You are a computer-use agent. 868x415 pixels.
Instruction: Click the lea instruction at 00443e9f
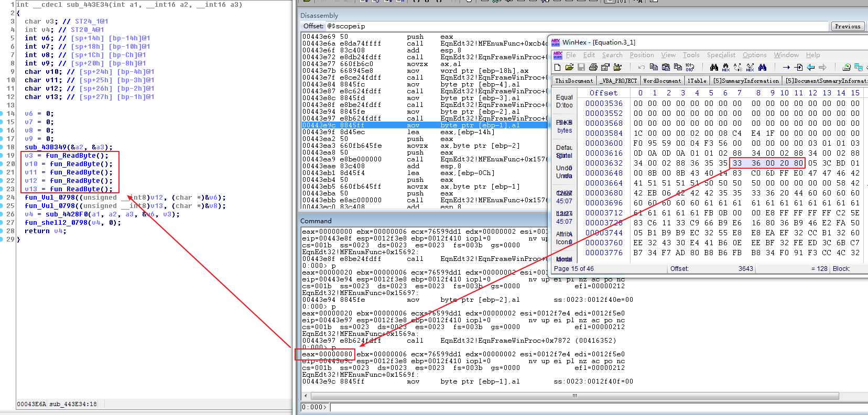(x=425, y=132)
